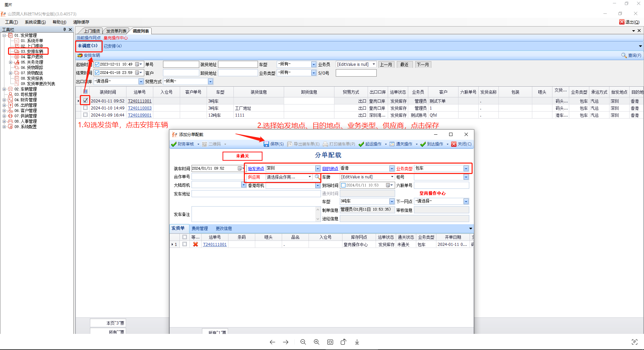The image size is (644, 350).
Task: Click the red delete X in waybill row
Action: [x=196, y=245]
